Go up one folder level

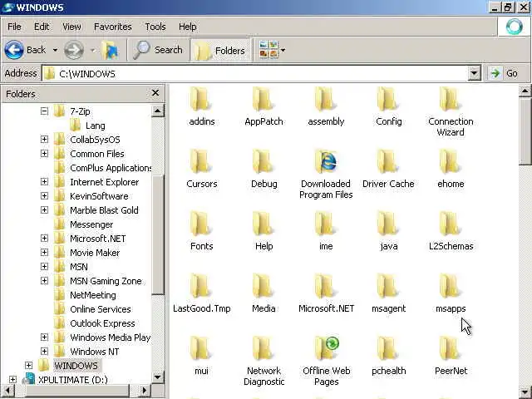[x=110, y=50]
